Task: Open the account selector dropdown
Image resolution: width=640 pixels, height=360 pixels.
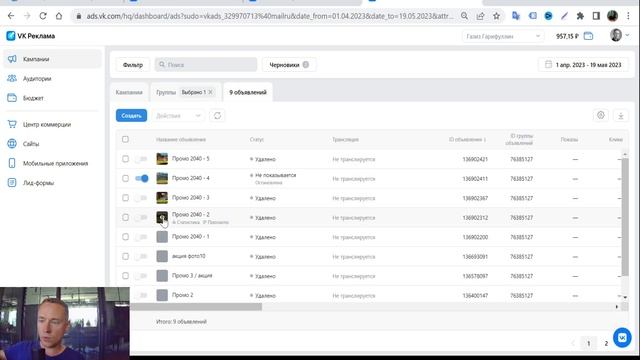Action: point(503,36)
